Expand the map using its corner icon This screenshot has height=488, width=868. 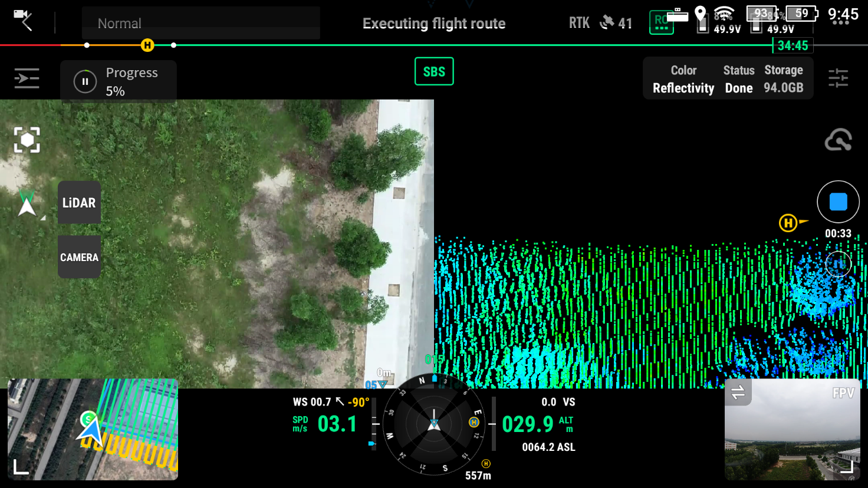[21, 467]
